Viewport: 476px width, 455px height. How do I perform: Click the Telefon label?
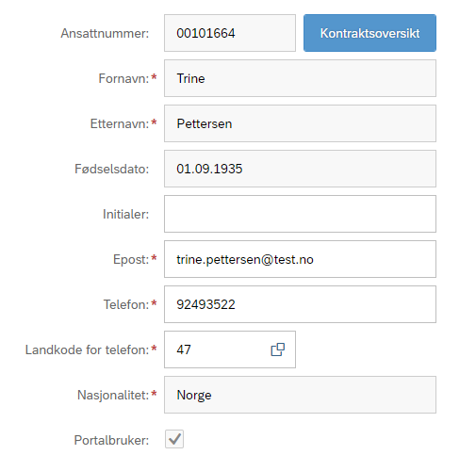point(126,304)
